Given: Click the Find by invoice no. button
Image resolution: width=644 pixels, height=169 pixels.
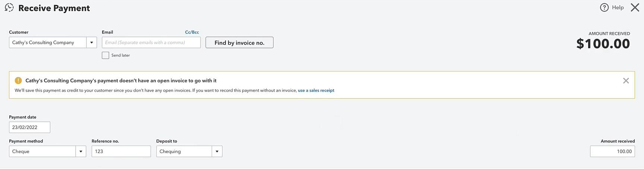Looking at the screenshot, I should [239, 42].
